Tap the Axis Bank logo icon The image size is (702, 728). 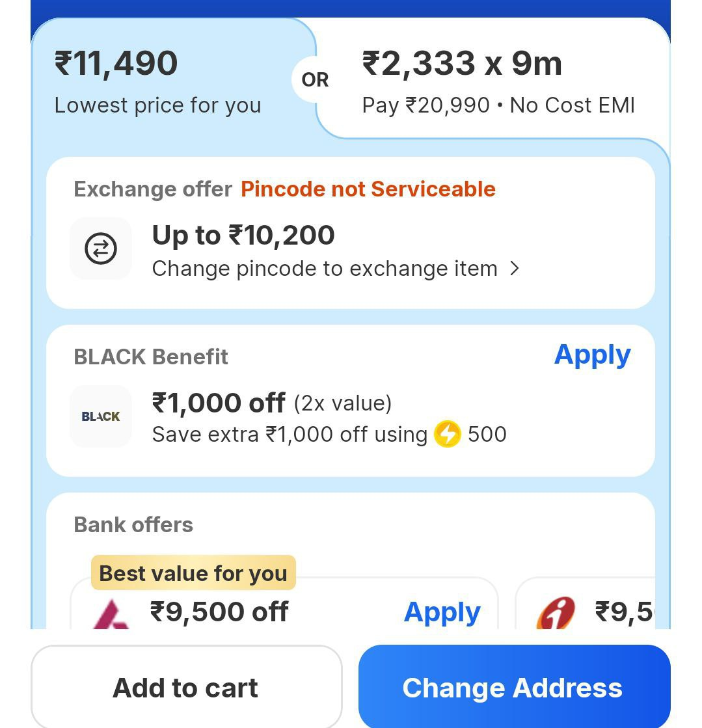coord(110,614)
